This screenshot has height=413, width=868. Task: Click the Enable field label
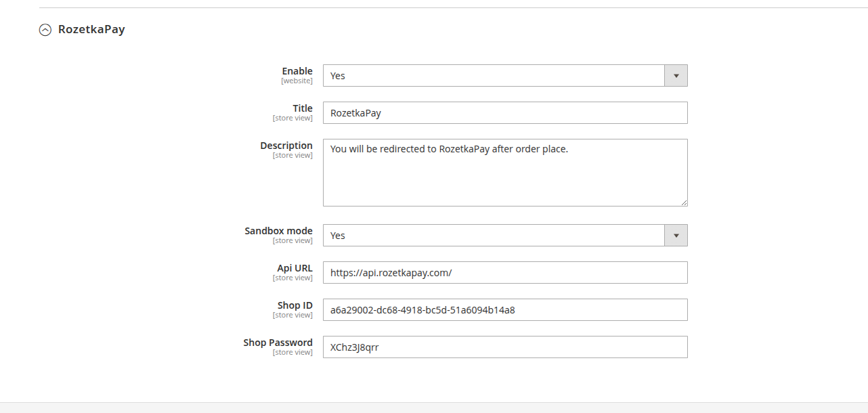click(x=297, y=71)
